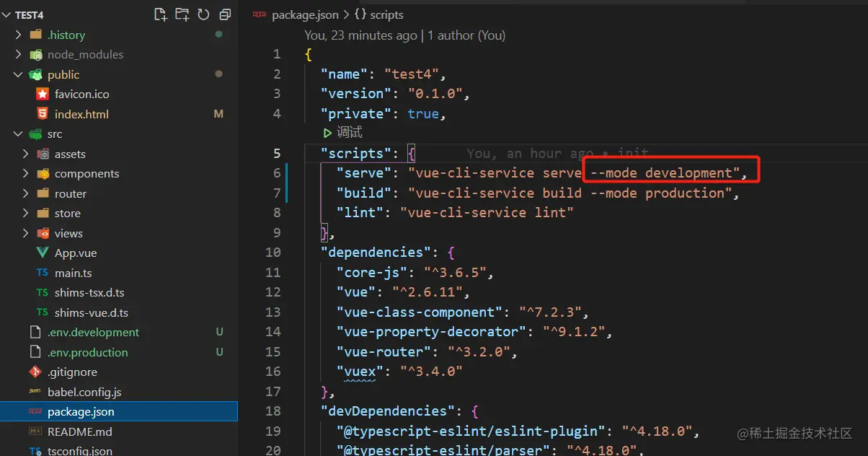Collapse all folders in explorer

(x=225, y=14)
